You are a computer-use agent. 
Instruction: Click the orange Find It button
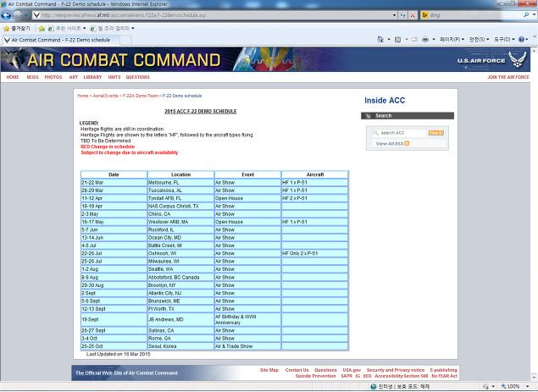point(435,133)
